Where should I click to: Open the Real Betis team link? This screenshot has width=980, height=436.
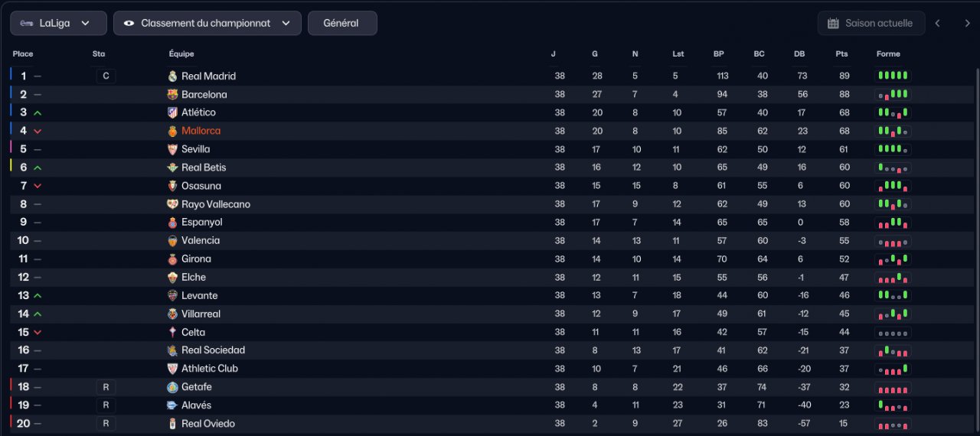pos(204,168)
